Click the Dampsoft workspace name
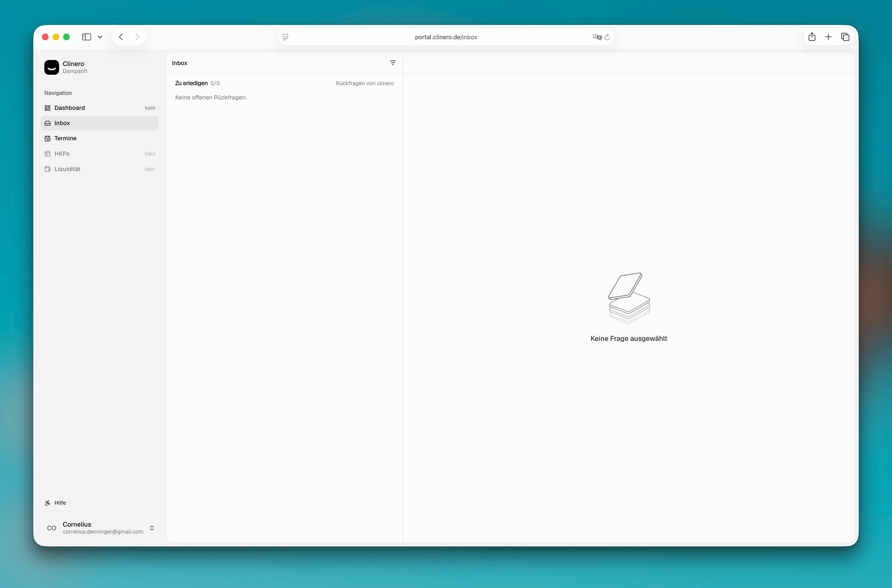892x588 pixels. tap(75, 71)
